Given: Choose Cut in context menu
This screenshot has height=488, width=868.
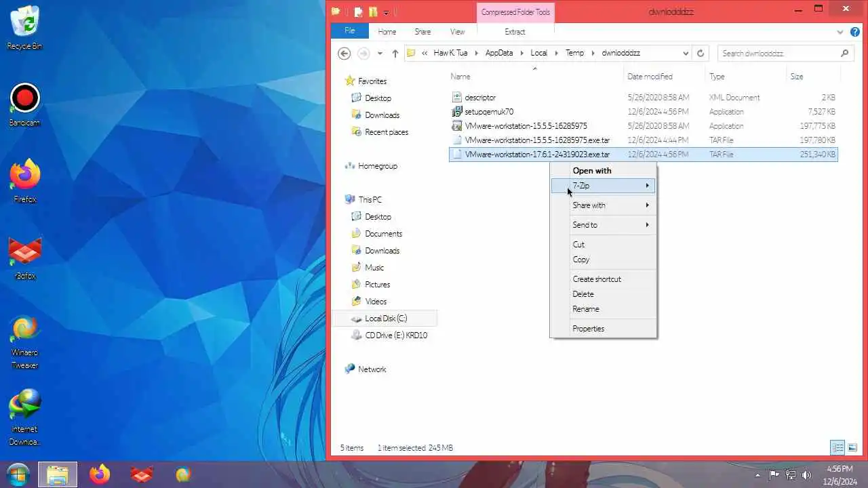Looking at the screenshot, I should coord(603,245).
